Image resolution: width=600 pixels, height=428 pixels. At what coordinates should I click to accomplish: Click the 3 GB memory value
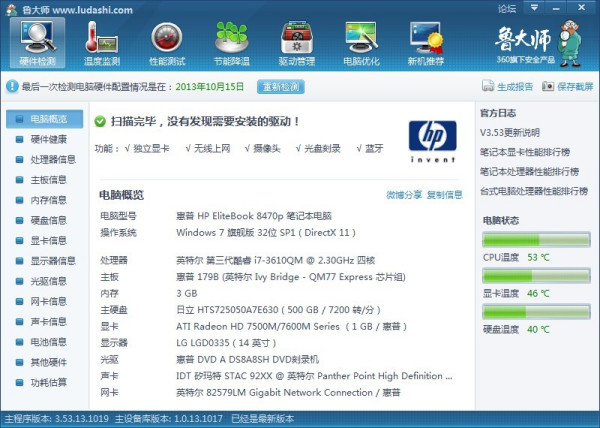187,293
